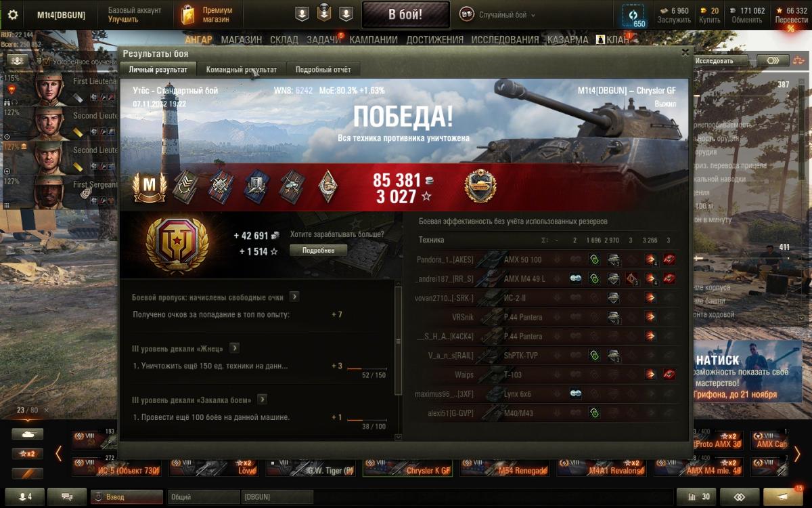This screenshot has height=508, width=812.
Task: Click the blue-circled 650 bonus points icon
Action: 634,16
